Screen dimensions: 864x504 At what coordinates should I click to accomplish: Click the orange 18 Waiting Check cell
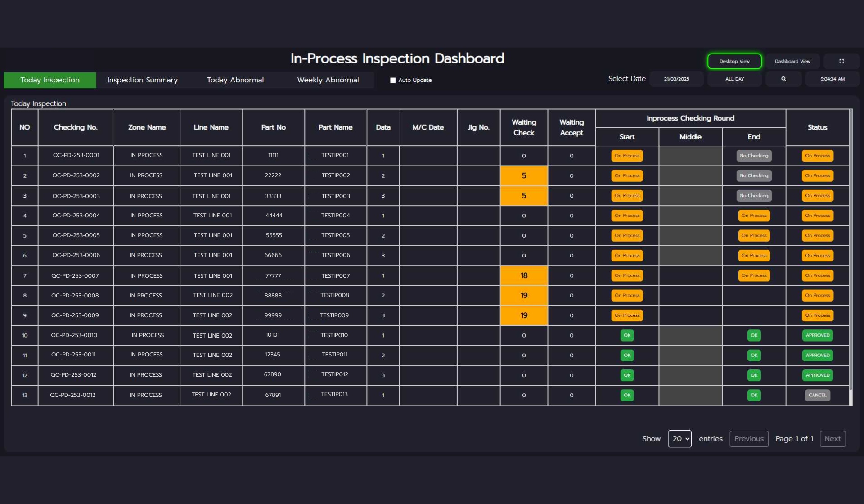[x=524, y=275]
